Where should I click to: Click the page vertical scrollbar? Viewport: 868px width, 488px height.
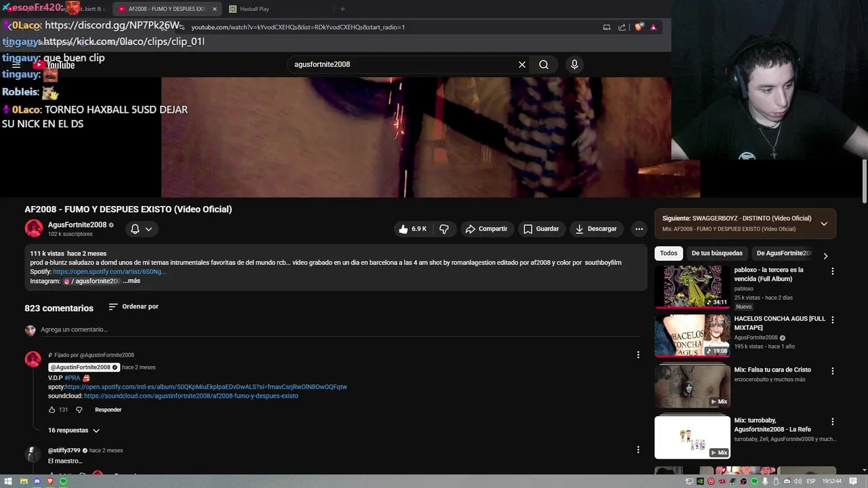(865, 180)
